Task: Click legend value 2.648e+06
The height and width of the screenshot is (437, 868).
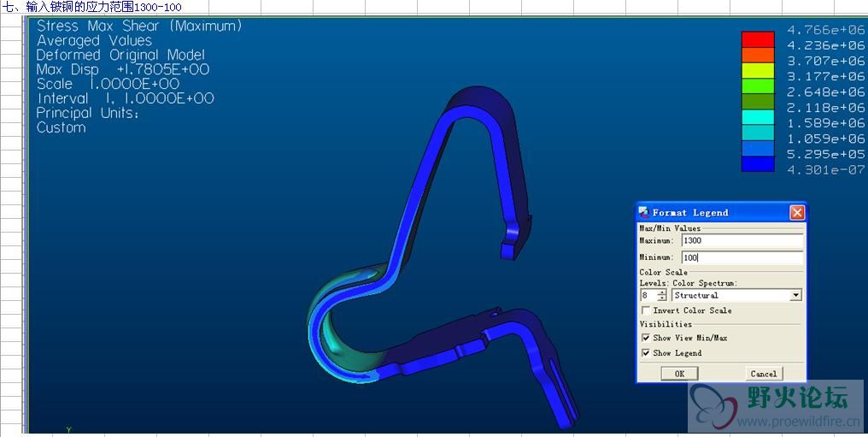Action: pyautogui.click(x=825, y=92)
